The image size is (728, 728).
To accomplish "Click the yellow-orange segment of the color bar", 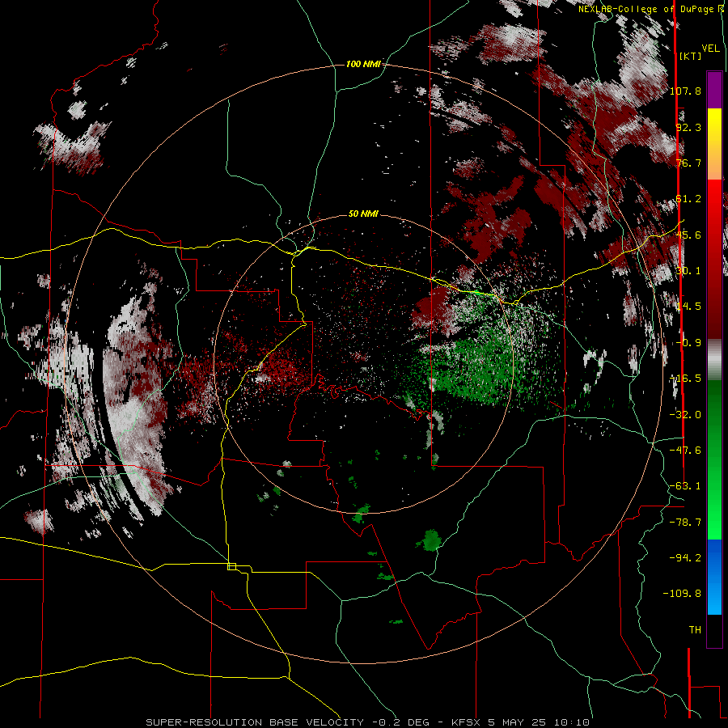I will point(714,144).
